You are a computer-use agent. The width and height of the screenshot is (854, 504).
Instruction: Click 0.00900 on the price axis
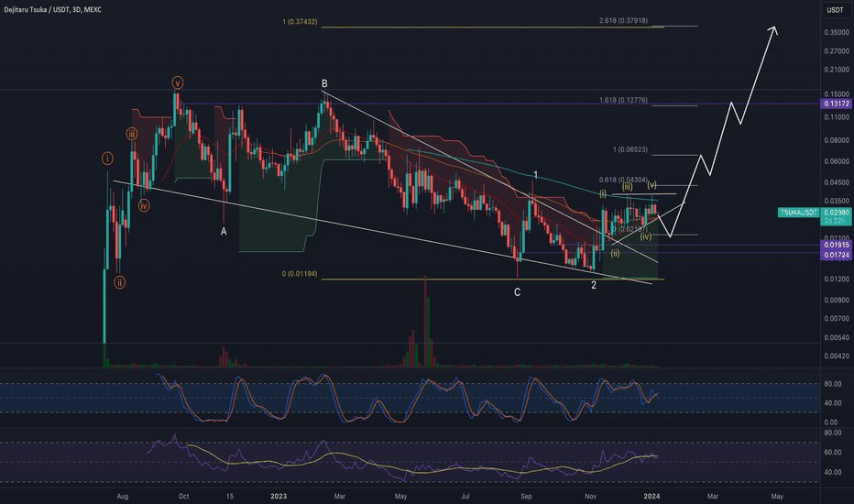coord(837,301)
